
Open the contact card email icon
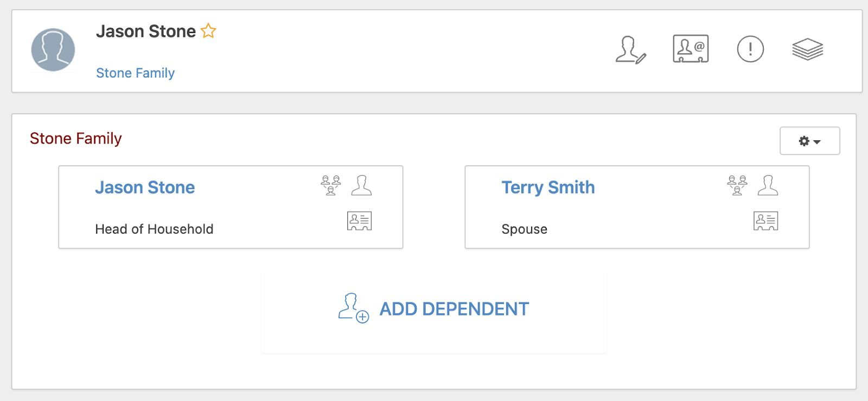[x=690, y=49]
